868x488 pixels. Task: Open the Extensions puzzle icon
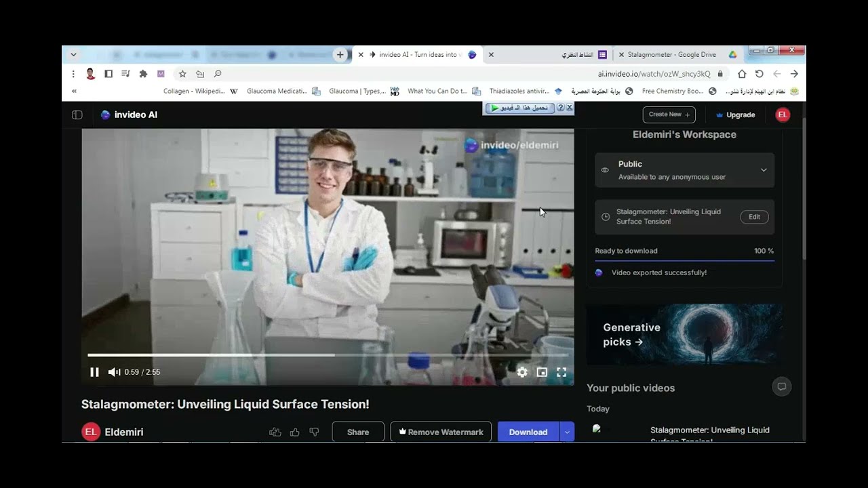click(143, 74)
